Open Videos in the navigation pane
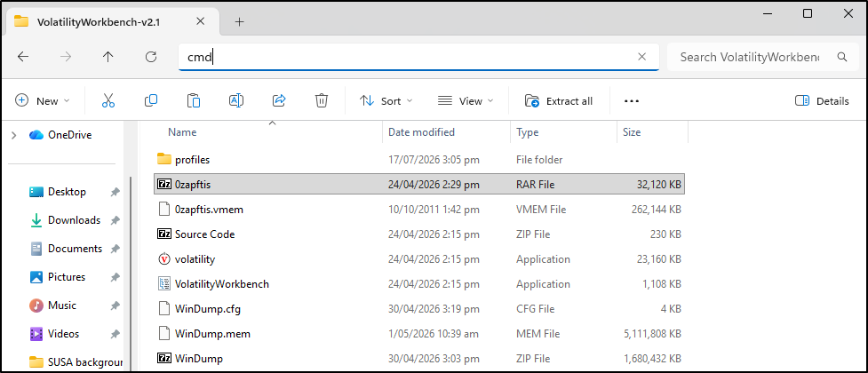 point(63,334)
